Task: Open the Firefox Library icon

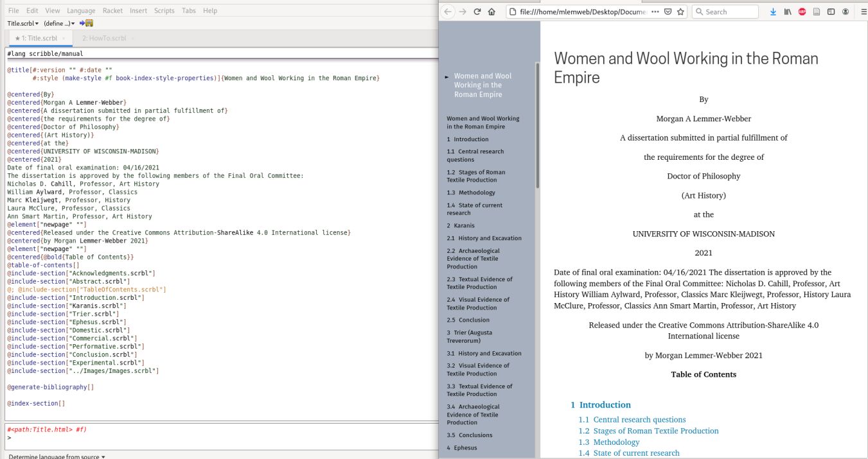Action: pos(787,12)
